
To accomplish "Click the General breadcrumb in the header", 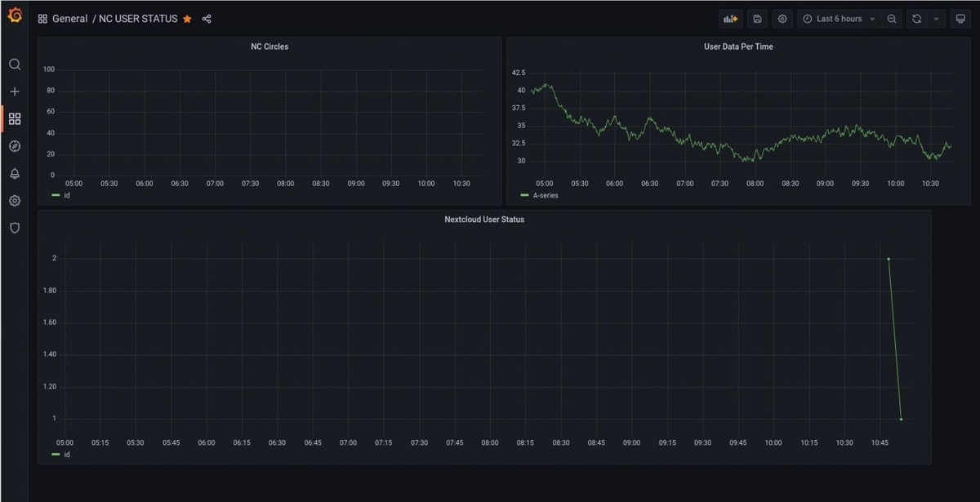I will click(x=70, y=18).
